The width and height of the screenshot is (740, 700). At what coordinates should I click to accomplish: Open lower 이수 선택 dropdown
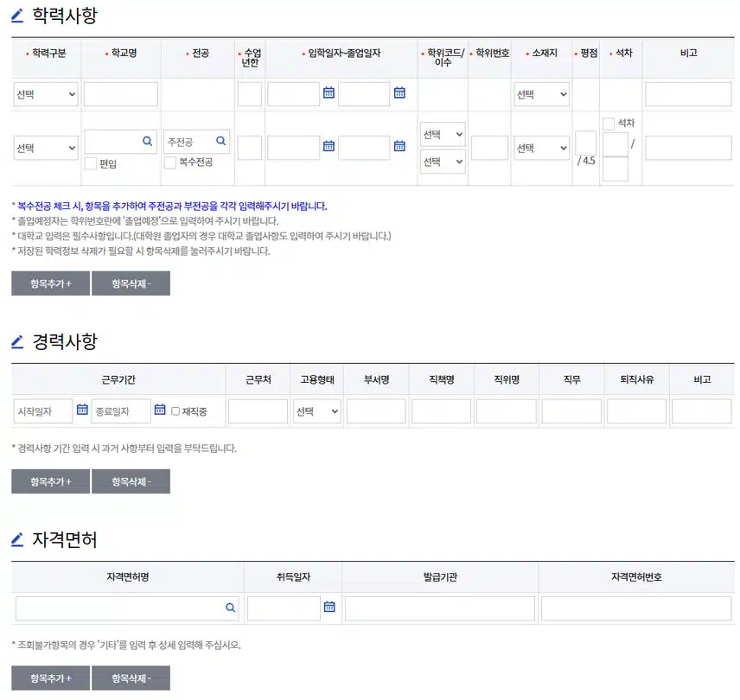tap(443, 162)
